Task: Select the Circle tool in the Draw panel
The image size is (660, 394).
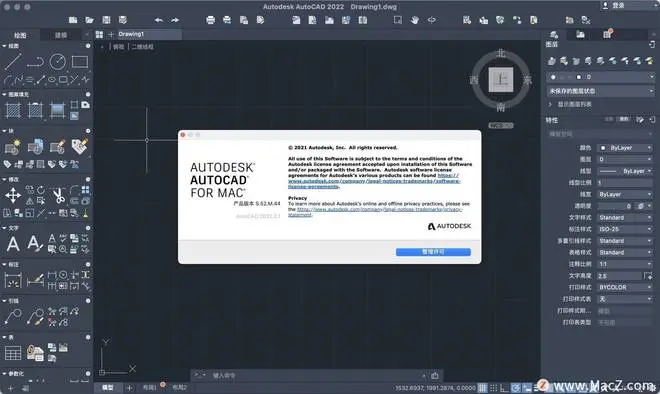Action: pyautogui.click(x=58, y=62)
